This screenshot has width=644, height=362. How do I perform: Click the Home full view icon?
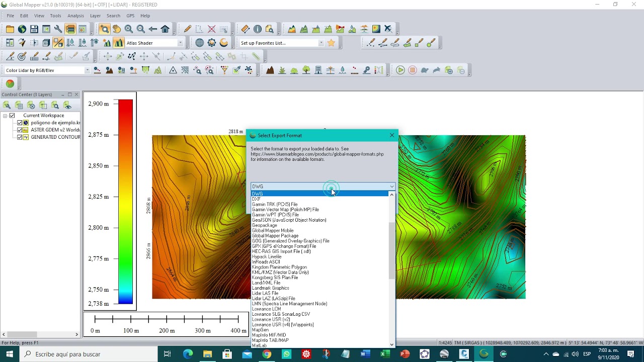165,29
